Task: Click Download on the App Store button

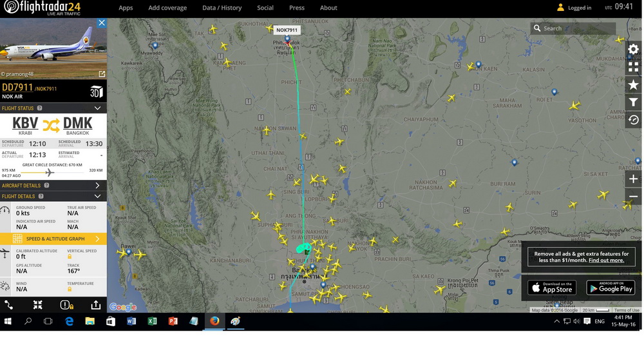Action: pos(552,288)
